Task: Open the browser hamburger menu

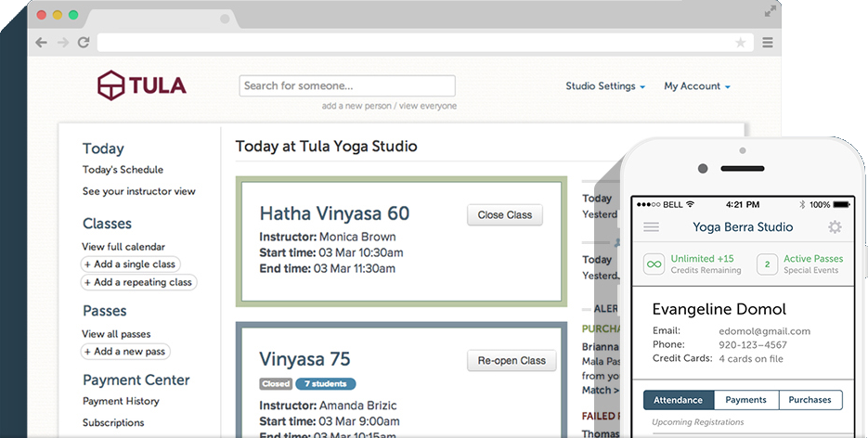Action: click(767, 43)
